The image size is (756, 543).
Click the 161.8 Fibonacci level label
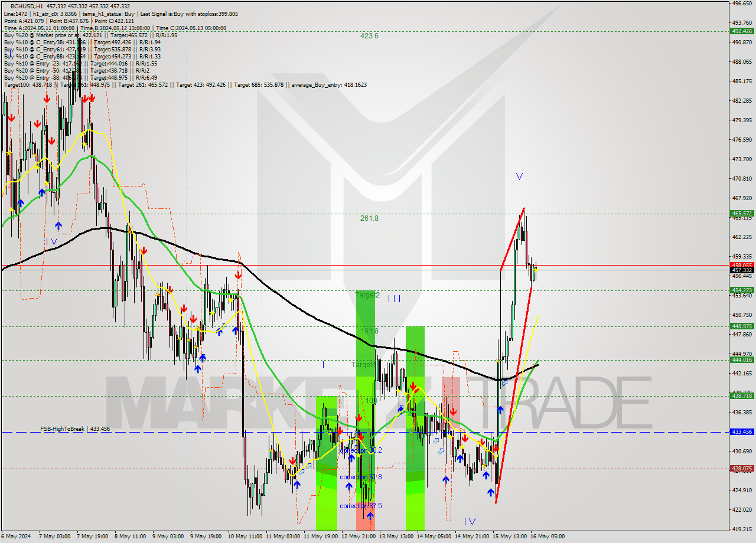(x=369, y=331)
